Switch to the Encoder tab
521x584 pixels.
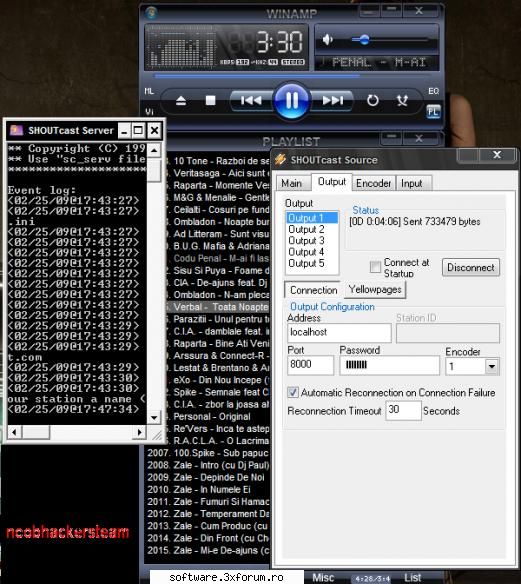click(373, 183)
